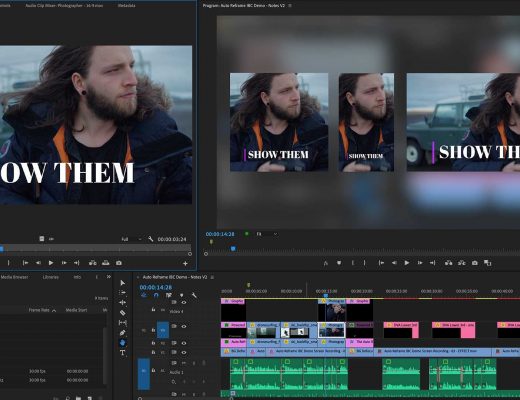Open Metadata tab
The height and width of the screenshot is (400, 520).
[127, 6]
